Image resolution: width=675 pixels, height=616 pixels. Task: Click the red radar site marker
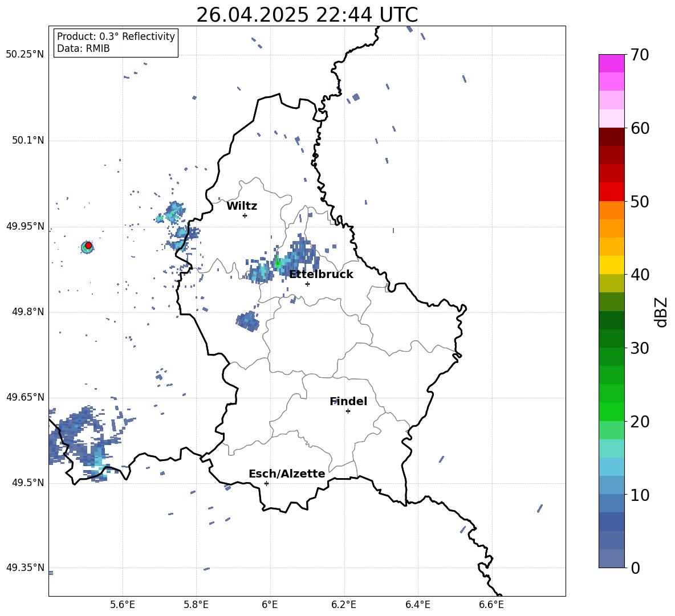[88, 246]
